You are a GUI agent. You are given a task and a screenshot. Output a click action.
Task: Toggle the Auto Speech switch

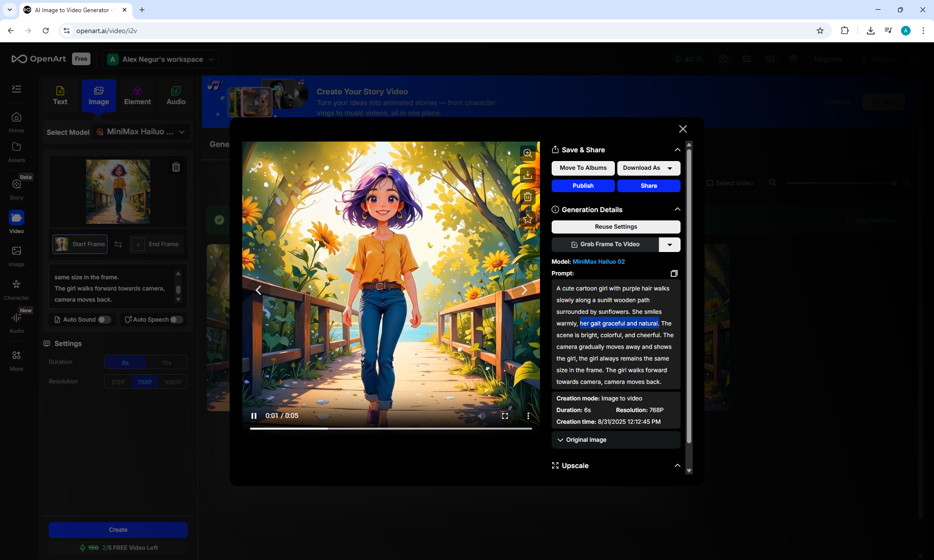point(177,320)
